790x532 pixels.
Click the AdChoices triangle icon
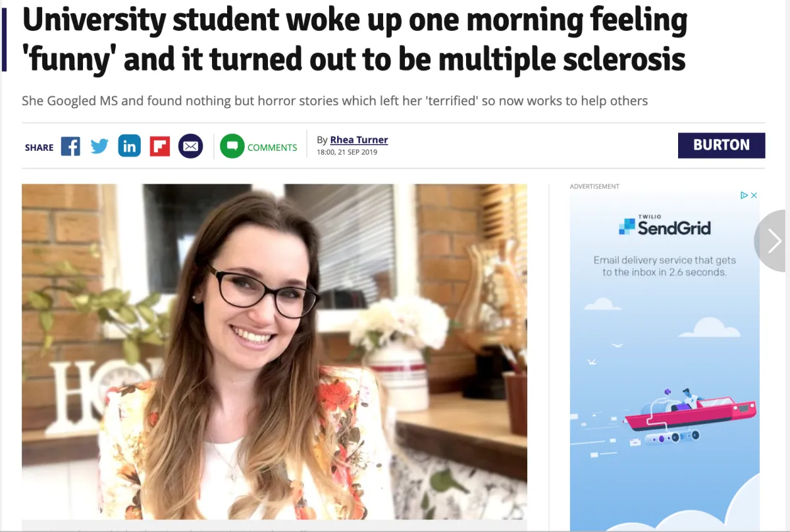745,196
